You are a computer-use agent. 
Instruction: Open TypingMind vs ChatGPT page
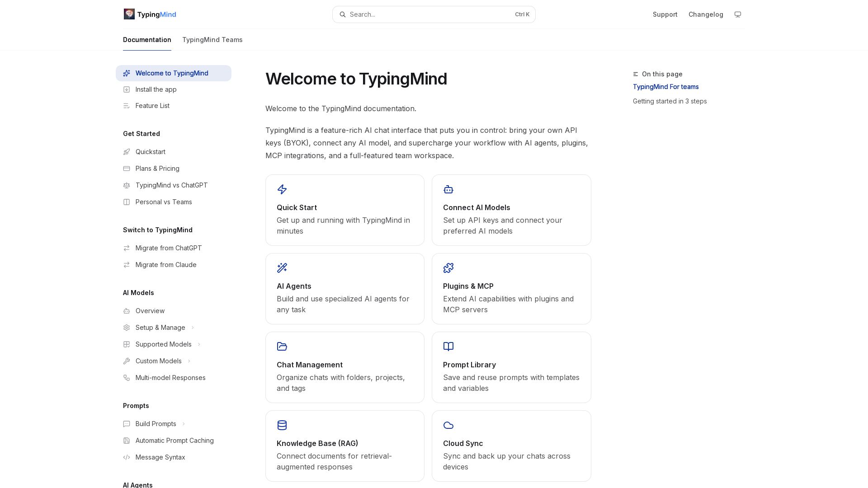(x=174, y=185)
